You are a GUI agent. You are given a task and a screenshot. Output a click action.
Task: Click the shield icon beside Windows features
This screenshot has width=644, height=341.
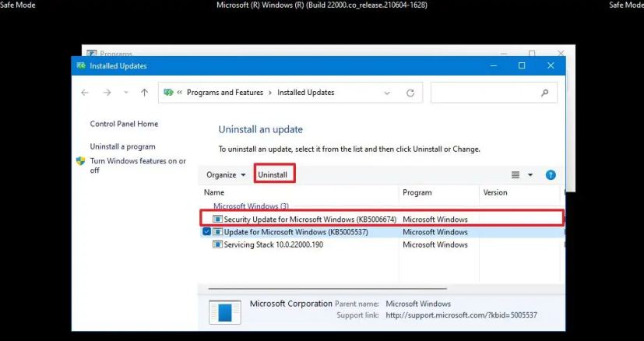click(x=81, y=161)
